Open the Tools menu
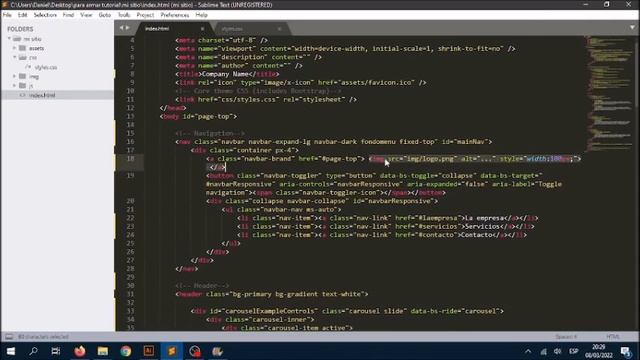Viewport: 640px width, 360px height. tap(124, 15)
